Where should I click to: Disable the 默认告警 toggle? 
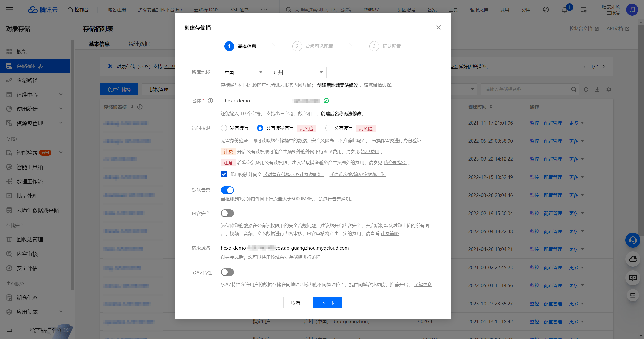[x=227, y=190]
